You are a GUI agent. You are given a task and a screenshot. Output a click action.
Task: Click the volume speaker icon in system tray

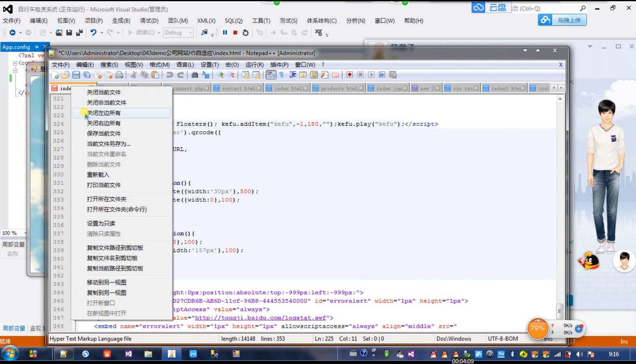tap(579, 354)
